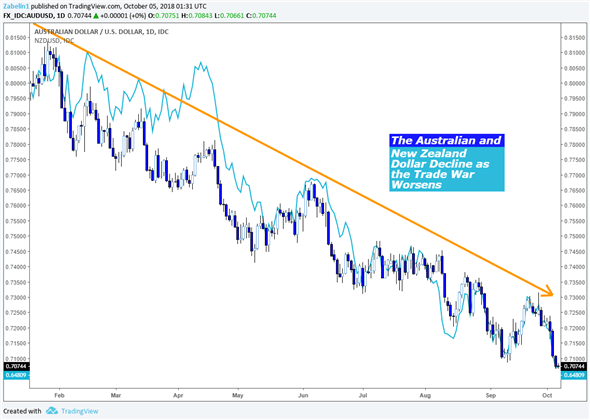The image size is (590, 420).
Task: Click the cyan 'New Zealand Dollar Decline' text box
Action: tap(447, 169)
